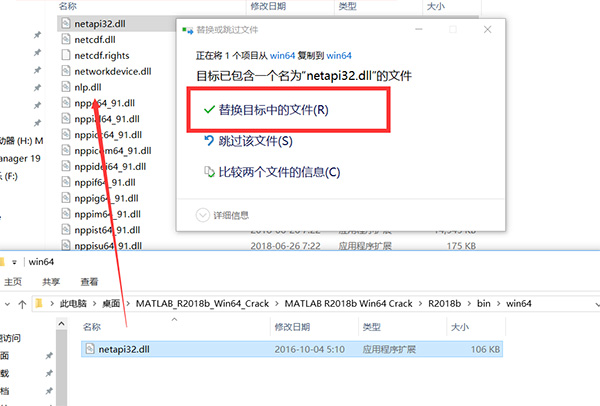Click file icon of nppist64_91.dll

click(66, 230)
